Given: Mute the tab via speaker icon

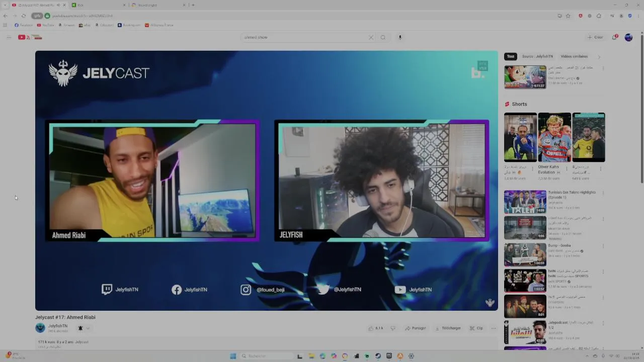Looking at the screenshot, I should pos(58,5).
